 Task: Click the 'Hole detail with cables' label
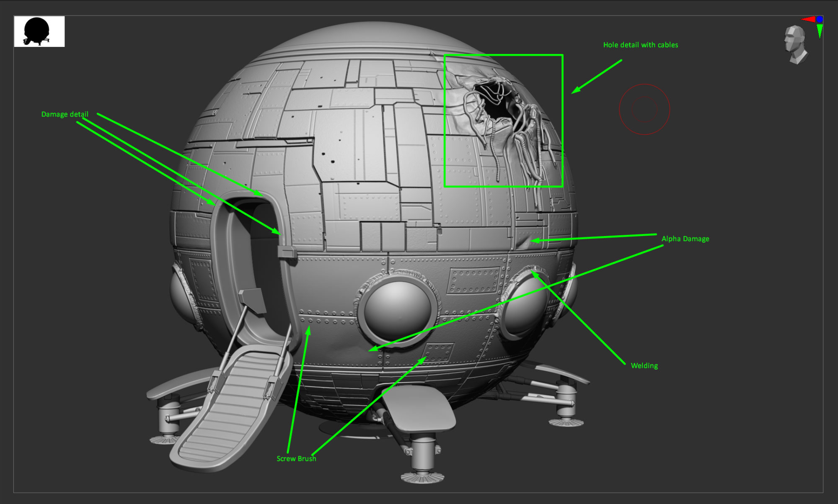pyautogui.click(x=640, y=45)
